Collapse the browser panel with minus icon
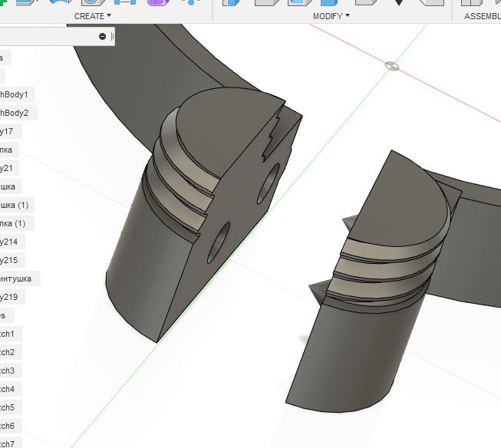 102,36
